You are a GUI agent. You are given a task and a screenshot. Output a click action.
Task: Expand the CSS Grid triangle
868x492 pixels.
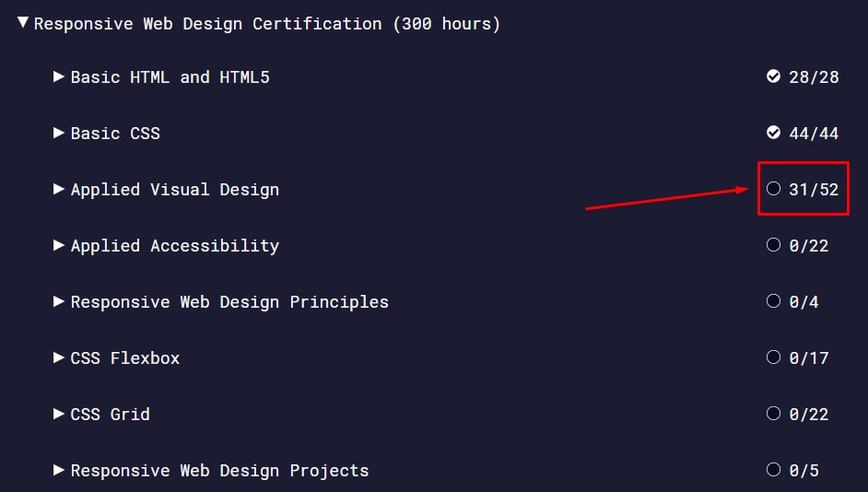pyautogui.click(x=59, y=414)
